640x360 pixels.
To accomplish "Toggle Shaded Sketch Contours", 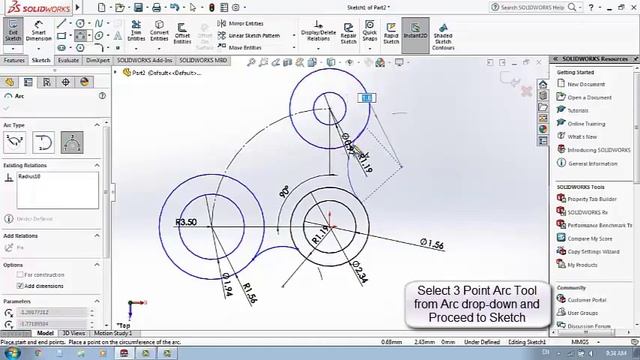I will (443, 36).
